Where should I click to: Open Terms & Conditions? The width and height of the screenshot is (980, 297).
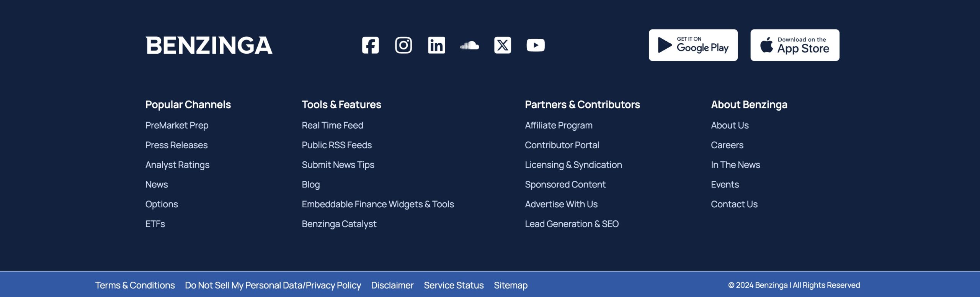(135, 285)
